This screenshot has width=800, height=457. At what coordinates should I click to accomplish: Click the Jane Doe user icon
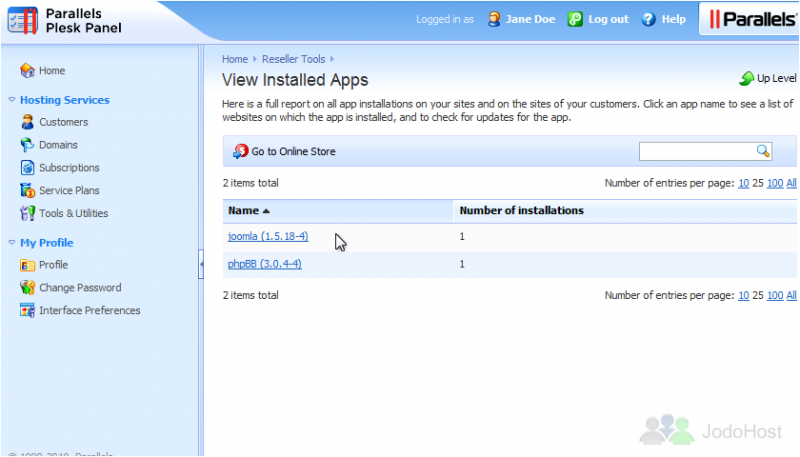(x=494, y=19)
